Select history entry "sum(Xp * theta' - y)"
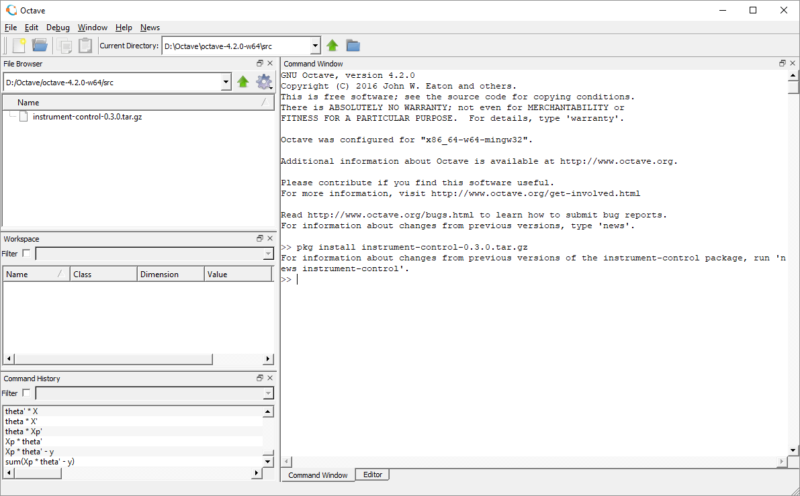Image resolution: width=800 pixels, height=496 pixels. 40,462
